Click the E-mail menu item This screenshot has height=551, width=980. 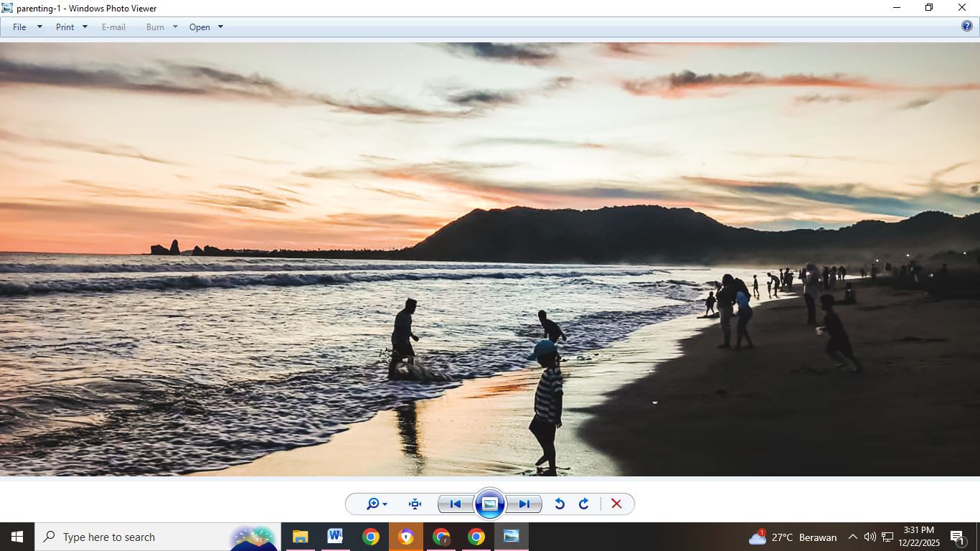pyautogui.click(x=113, y=27)
